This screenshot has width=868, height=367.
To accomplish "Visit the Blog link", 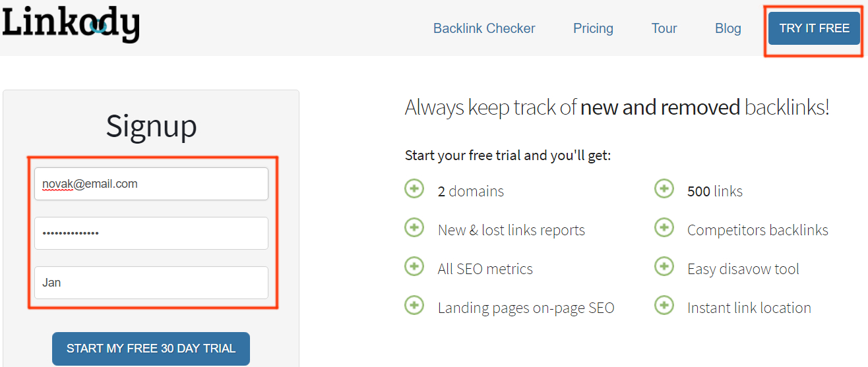I will (728, 28).
